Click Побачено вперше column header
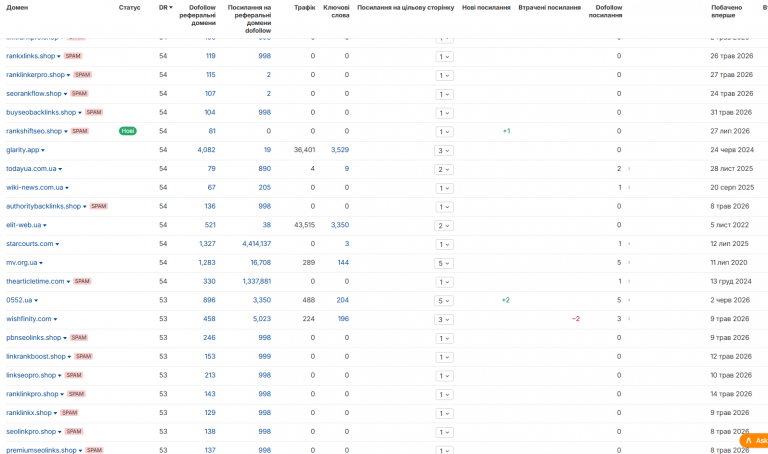The height and width of the screenshot is (454, 768). pyautogui.click(x=726, y=11)
